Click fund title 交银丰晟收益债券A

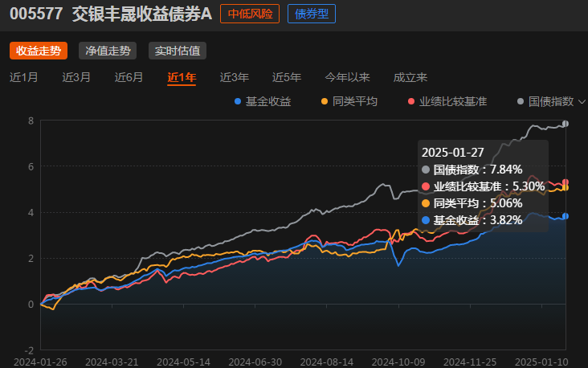[x=142, y=14]
